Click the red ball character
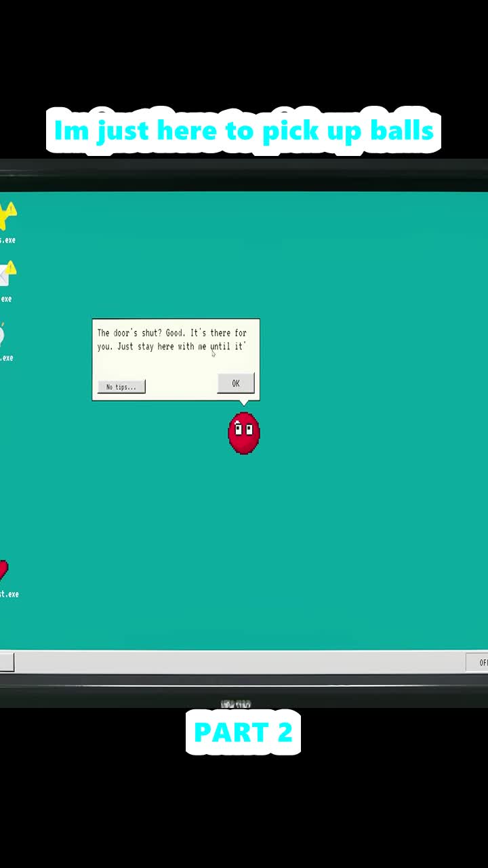Image resolution: width=488 pixels, height=868 pixels. tap(244, 433)
